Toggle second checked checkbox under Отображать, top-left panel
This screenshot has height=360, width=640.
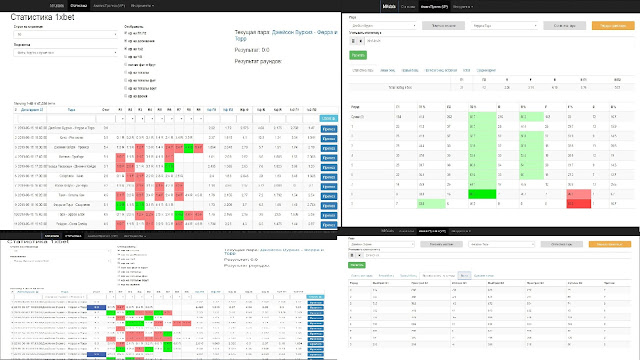(x=126, y=41)
